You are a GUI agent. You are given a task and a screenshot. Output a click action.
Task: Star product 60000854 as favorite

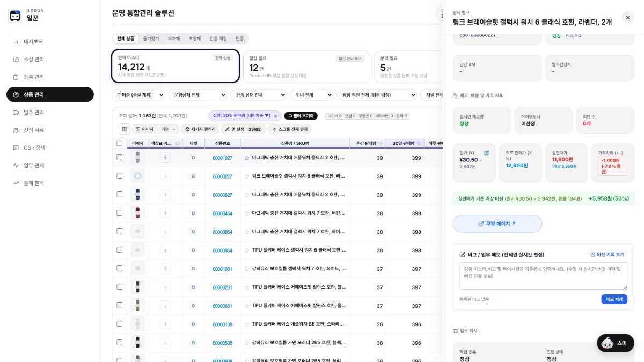point(247,250)
